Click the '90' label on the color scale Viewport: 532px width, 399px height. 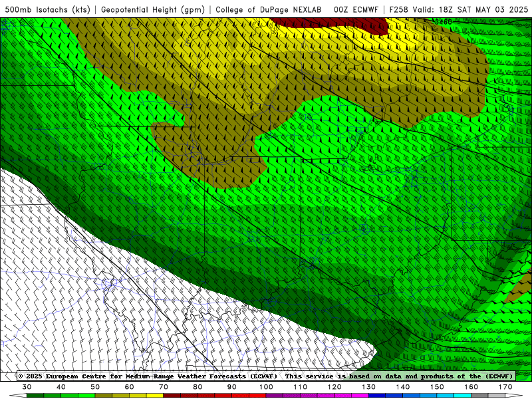[x=232, y=387]
